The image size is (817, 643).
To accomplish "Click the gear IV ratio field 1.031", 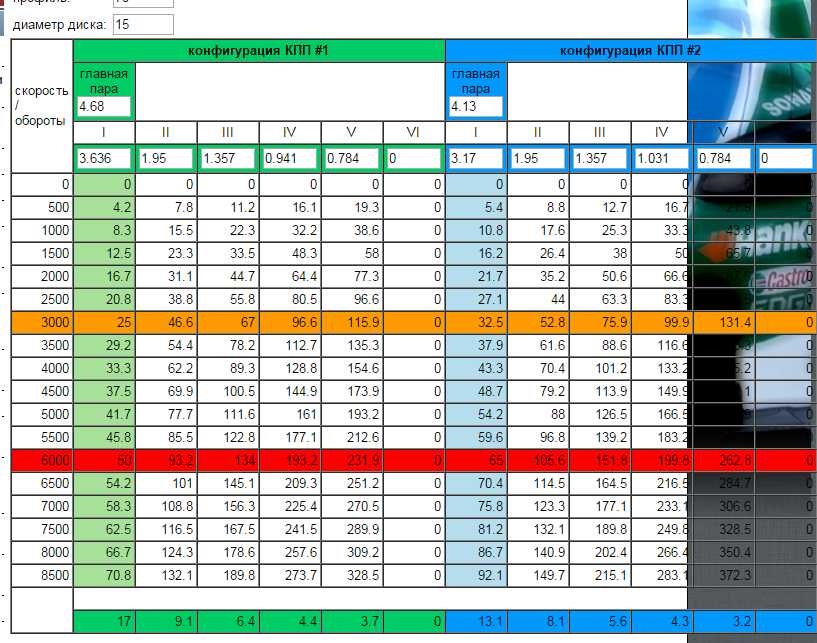I will 662,158.
